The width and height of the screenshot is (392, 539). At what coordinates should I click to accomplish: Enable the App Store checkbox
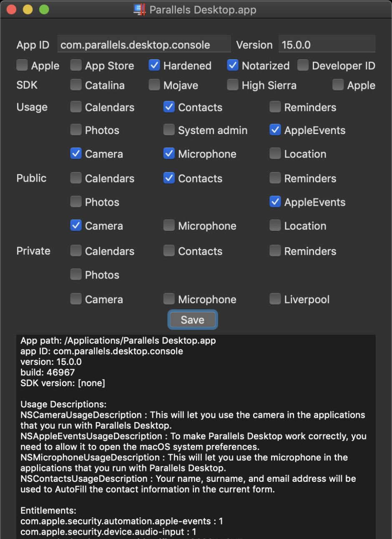[x=76, y=65]
